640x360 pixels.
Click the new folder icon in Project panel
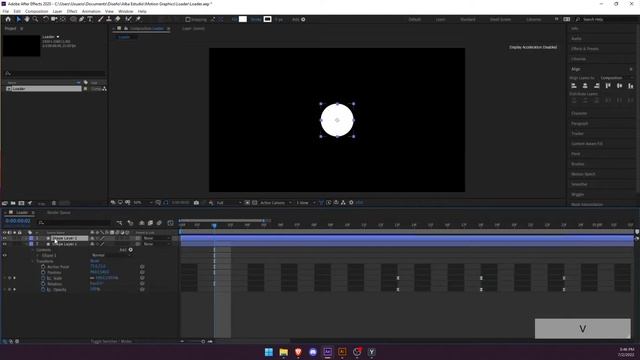[13, 203]
